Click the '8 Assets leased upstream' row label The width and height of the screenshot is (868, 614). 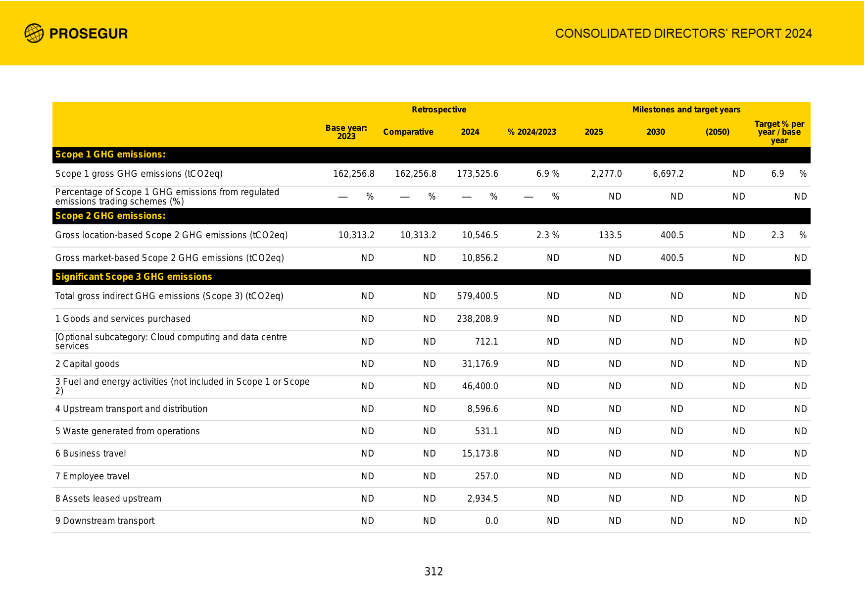[x=108, y=499]
